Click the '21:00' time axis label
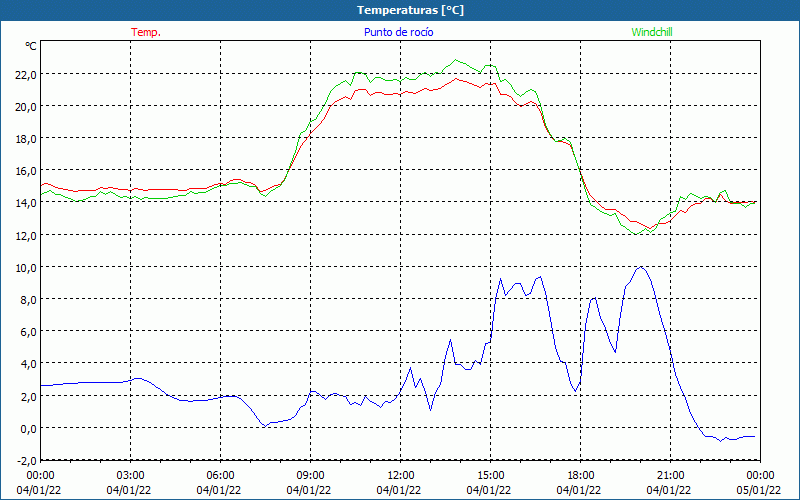This screenshot has height=500, width=800. tap(670, 476)
